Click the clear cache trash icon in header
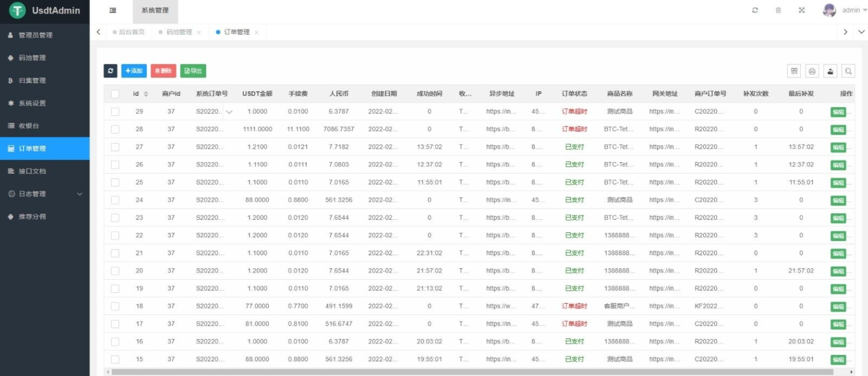The width and height of the screenshot is (868, 376). click(779, 10)
